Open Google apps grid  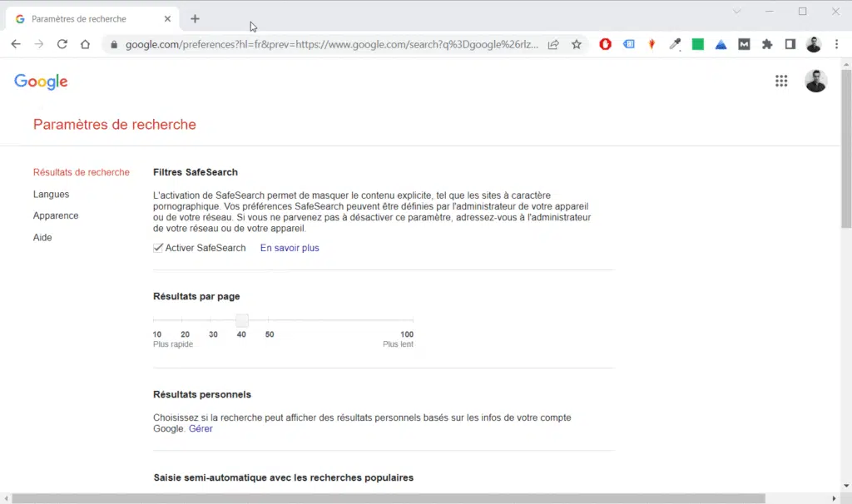(781, 81)
